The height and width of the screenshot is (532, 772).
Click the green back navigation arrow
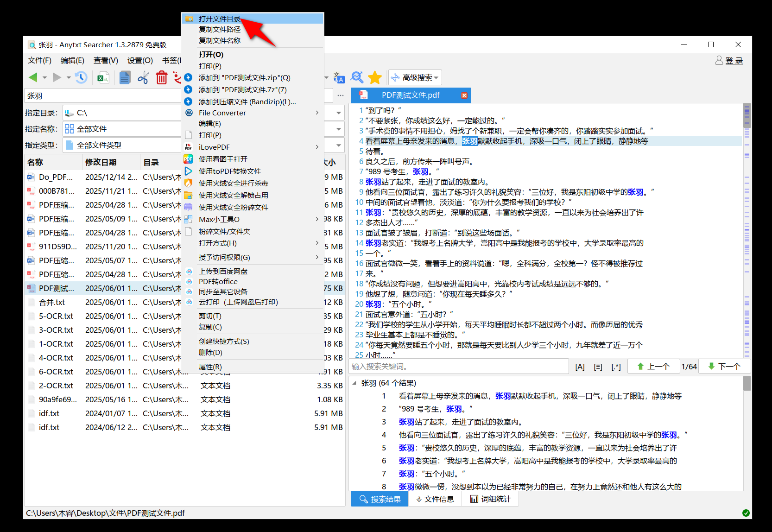(x=33, y=77)
